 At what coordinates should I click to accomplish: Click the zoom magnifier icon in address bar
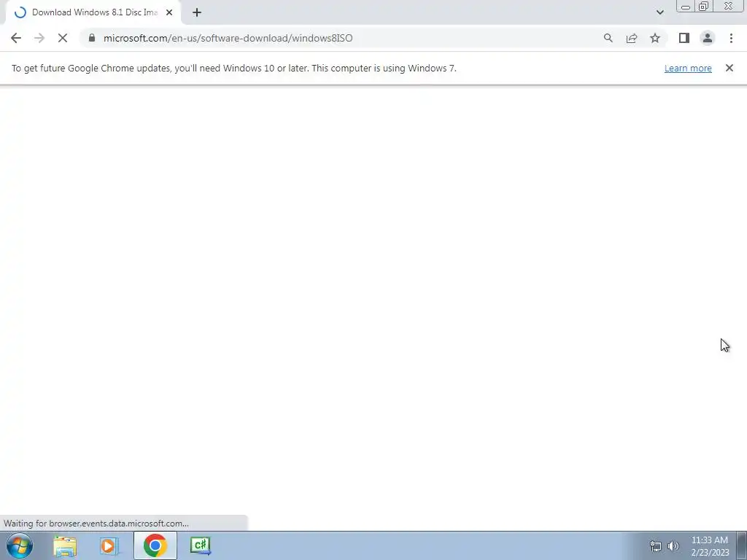click(x=608, y=38)
